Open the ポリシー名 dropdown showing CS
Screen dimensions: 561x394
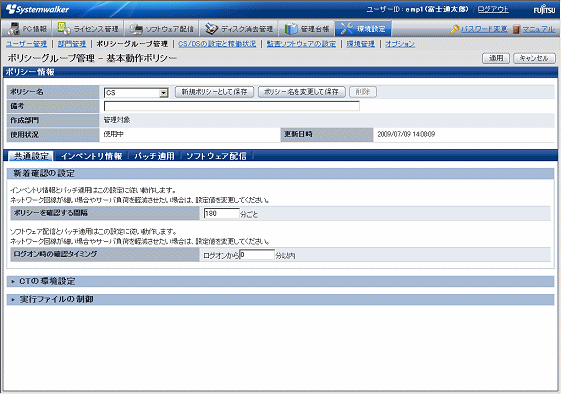(136, 93)
